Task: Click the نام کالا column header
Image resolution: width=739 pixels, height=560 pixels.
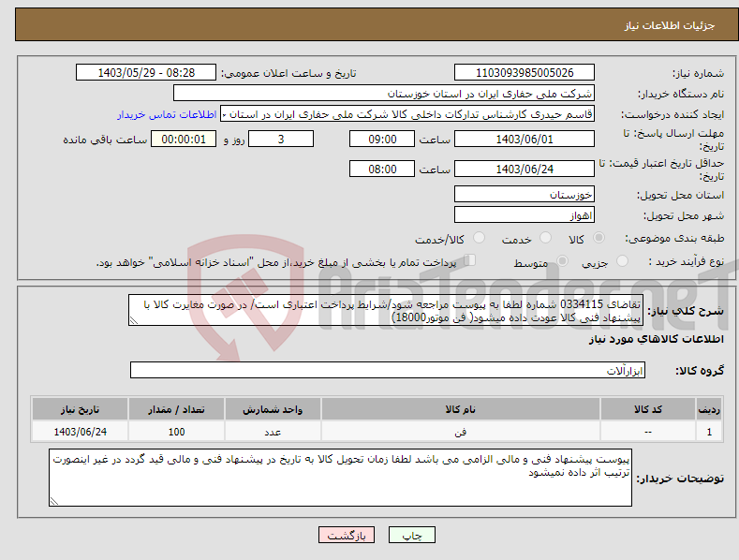Action: coord(460,409)
